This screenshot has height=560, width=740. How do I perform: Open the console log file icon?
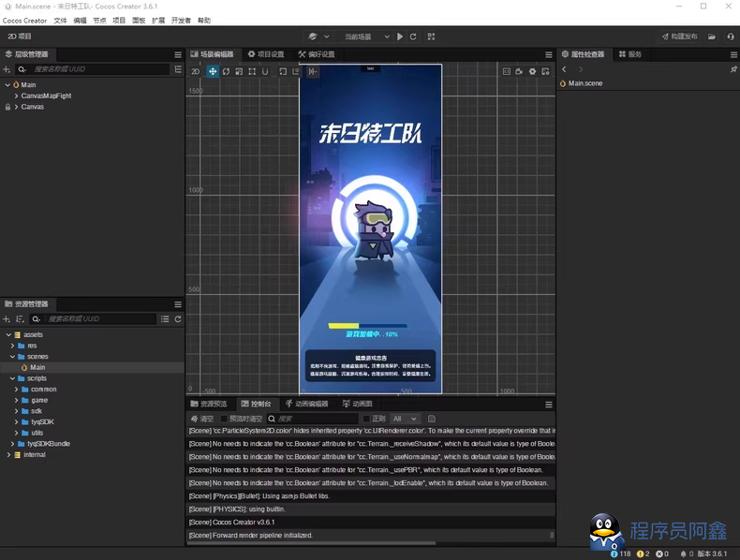click(x=432, y=419)
